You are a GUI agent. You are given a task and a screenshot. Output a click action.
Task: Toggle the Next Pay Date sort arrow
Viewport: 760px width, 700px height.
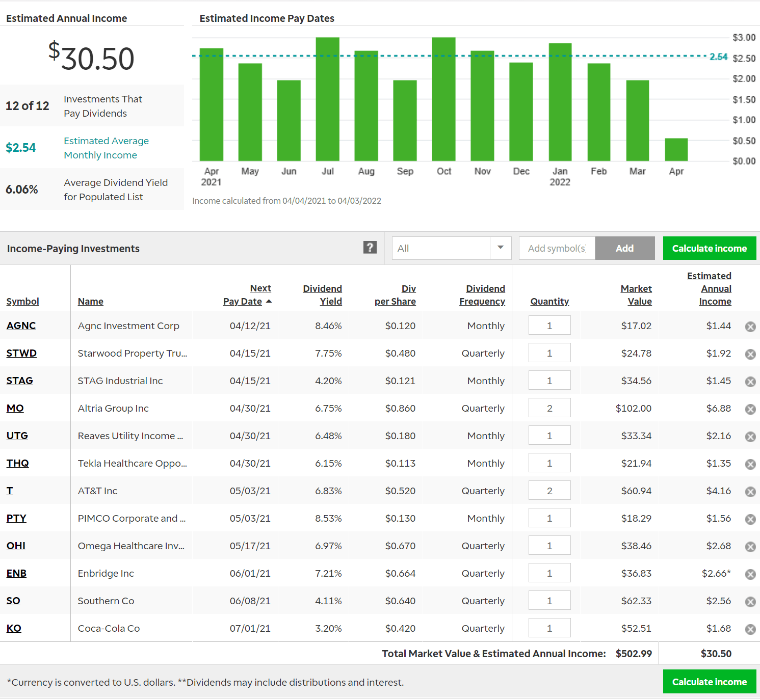click(x=269, y=302)
